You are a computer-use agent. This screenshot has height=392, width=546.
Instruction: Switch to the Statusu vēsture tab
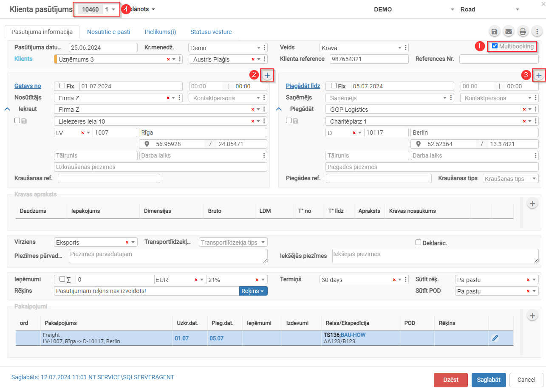click(x=211, y=32)
